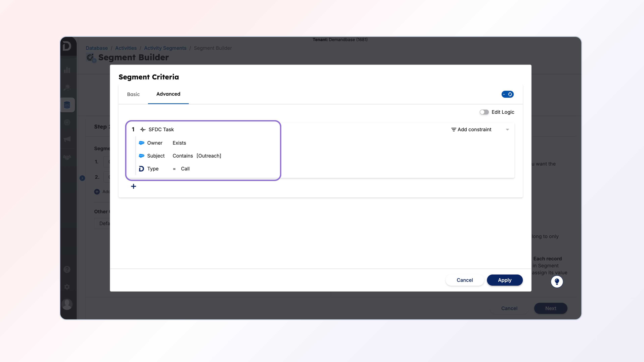Click the analytics bar chart sidebar icon
The width and height of the screenshot is (644, 362).
click(x=67, y=70)
